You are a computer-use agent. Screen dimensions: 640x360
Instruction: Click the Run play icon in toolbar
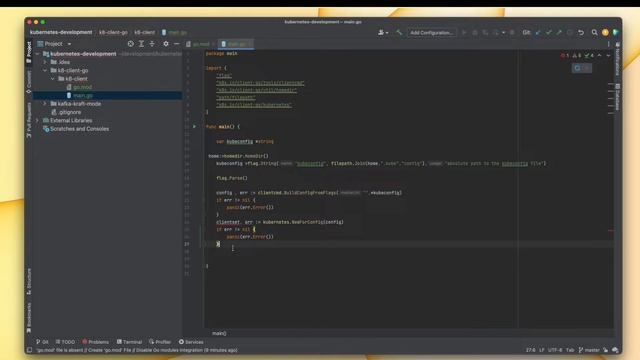pos(464,32)
